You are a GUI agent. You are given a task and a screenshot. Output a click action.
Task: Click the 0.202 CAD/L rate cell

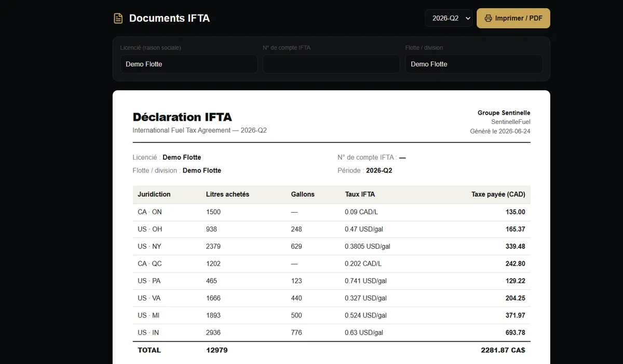click(x=363, y=263)
